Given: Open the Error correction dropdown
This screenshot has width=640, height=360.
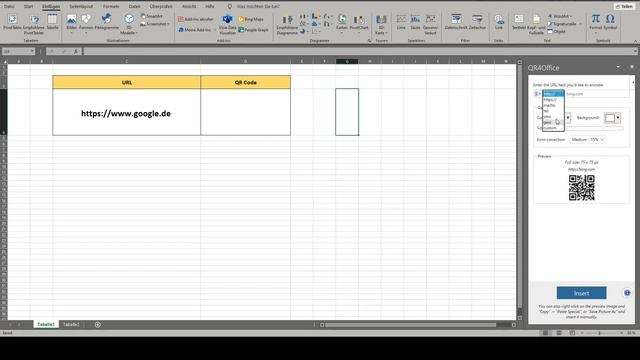Looking at the screenshot, I should pos(587,140).
